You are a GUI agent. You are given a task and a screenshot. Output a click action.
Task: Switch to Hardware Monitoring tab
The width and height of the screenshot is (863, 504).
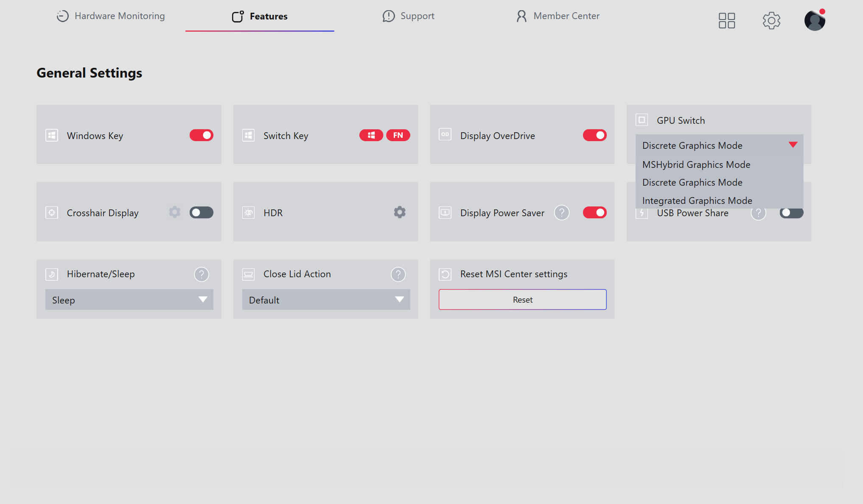[x=111, y=16]
